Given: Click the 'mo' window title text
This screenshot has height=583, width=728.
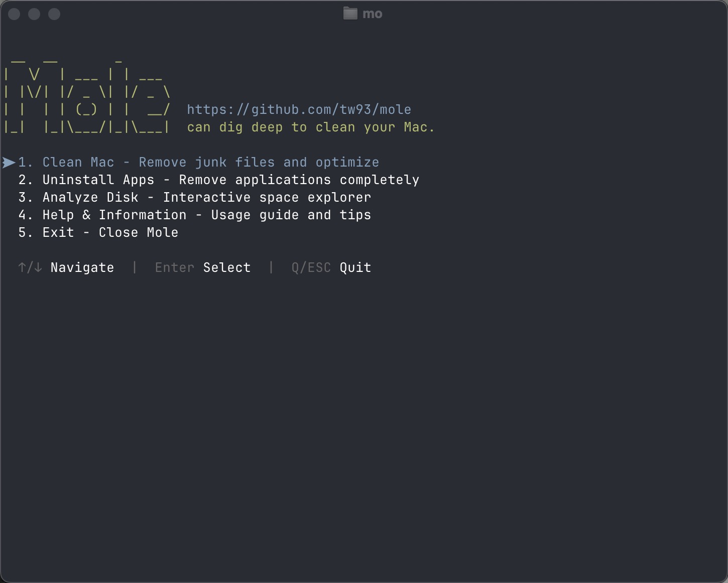Looking at the screenshot, I should 372,14.
